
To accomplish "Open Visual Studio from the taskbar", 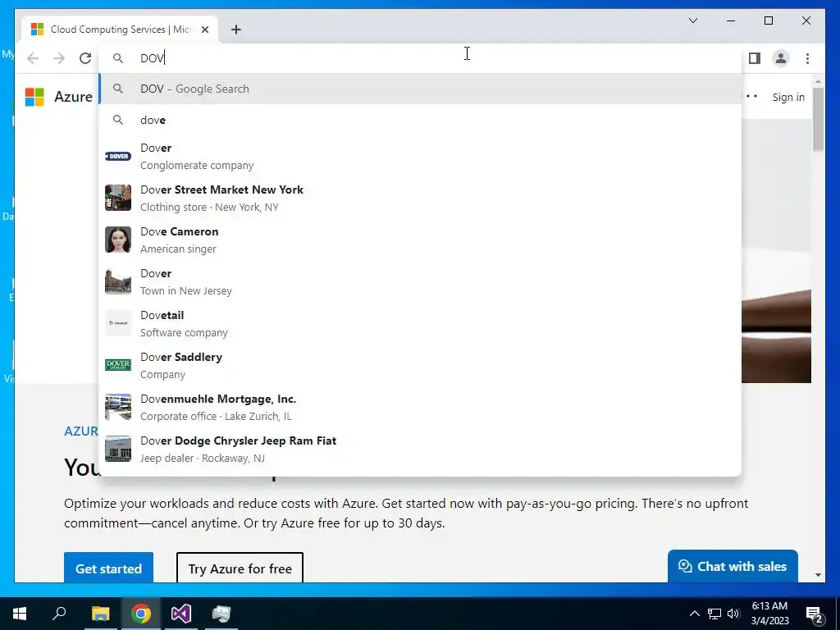I will [x=181, y=614].
